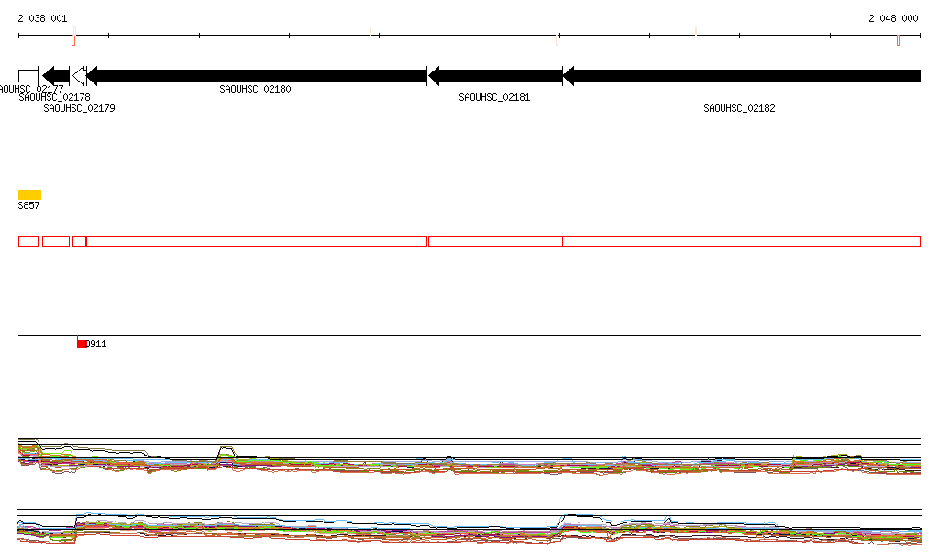Image resolution: width=939 pixels, height=560 pixels.
Task: Click the SAOUHSC_02179 gene label
Action: [80, 108]
